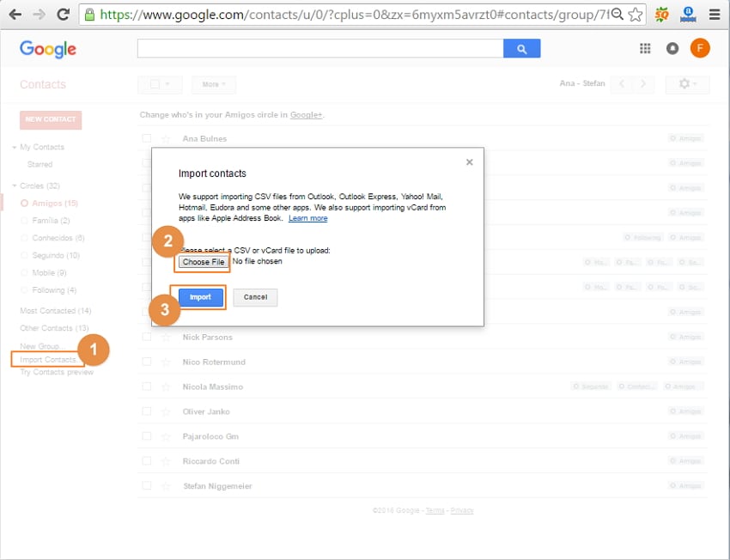Open the Google apps grid
The width and height of the screenshot is (730, 560).
[645, 48]
